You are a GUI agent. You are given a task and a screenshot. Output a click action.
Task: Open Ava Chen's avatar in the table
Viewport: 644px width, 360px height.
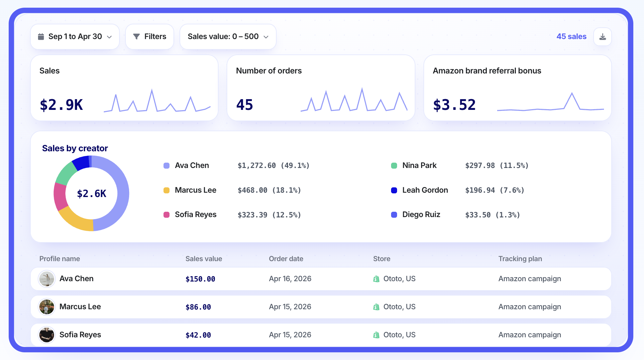47,279
